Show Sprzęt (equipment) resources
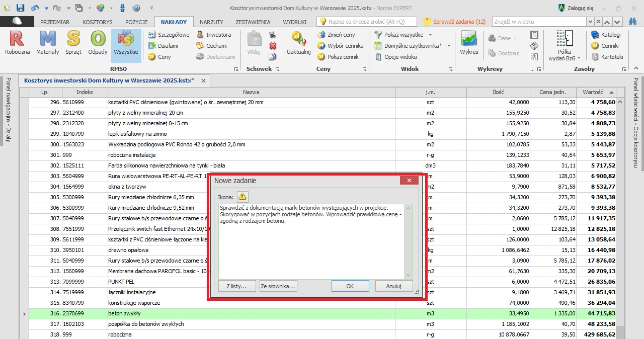The width and height of the screenshot is (644, 339). [73, 43]
